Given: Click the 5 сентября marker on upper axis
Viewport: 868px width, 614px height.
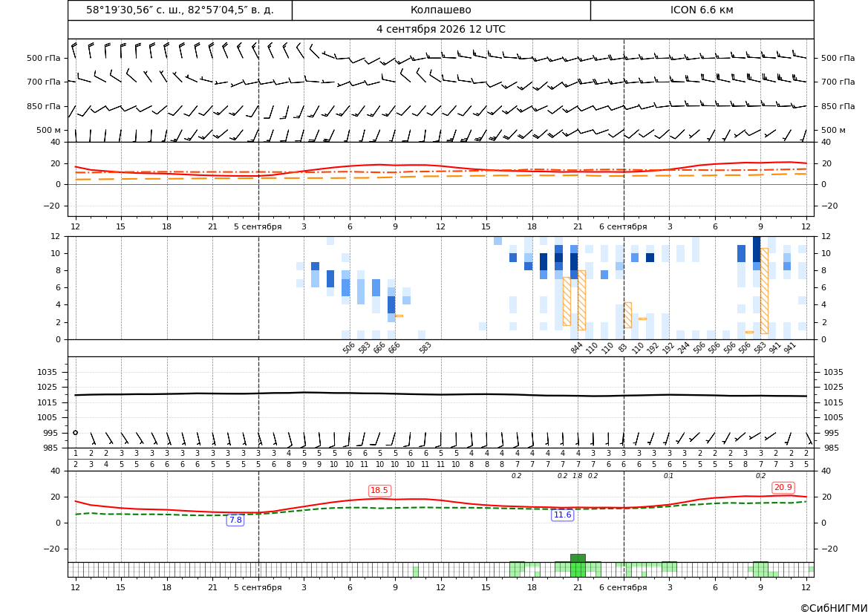Looking at the screenshot, I should pyautogui.click(x=258, y=226).
